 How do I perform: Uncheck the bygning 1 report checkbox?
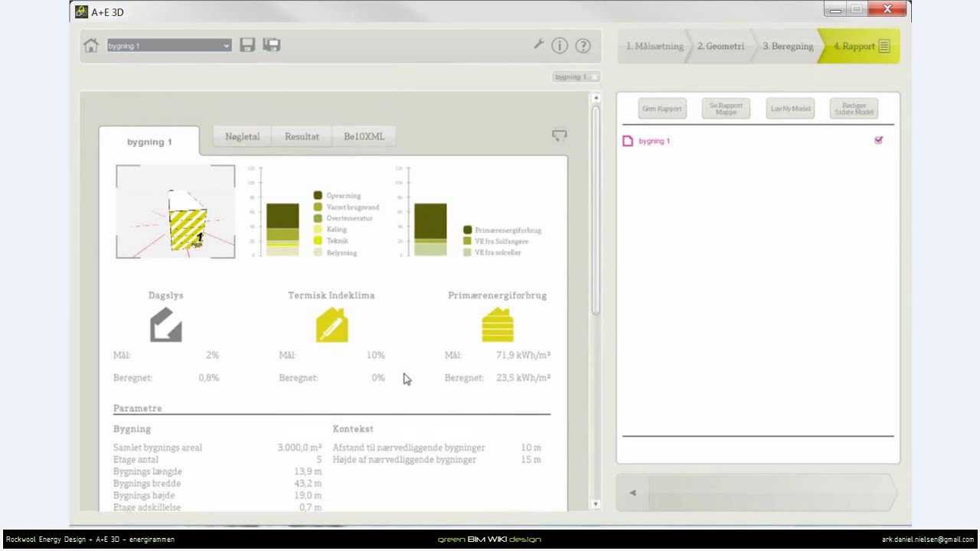[x=878, y=140]
